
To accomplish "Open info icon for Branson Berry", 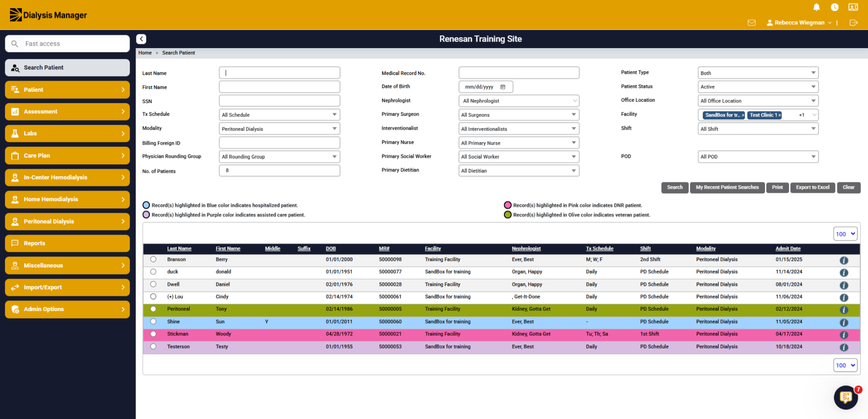I will [844, 260].
